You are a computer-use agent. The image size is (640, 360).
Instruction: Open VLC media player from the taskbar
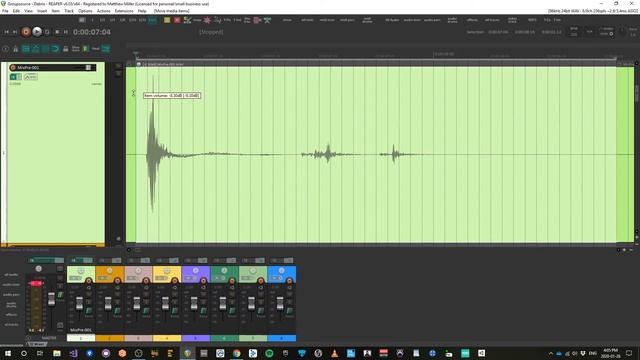click(x=335, y=353)
